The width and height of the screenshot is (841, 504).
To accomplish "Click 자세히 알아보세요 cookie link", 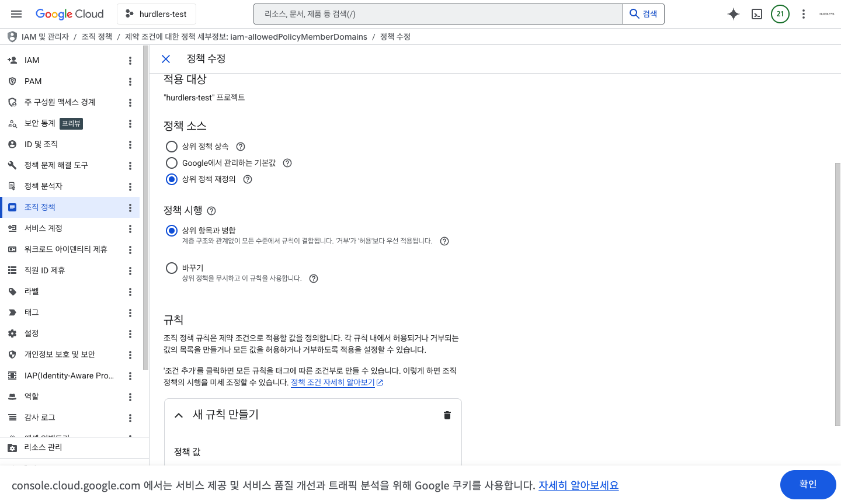I will 578,485.
